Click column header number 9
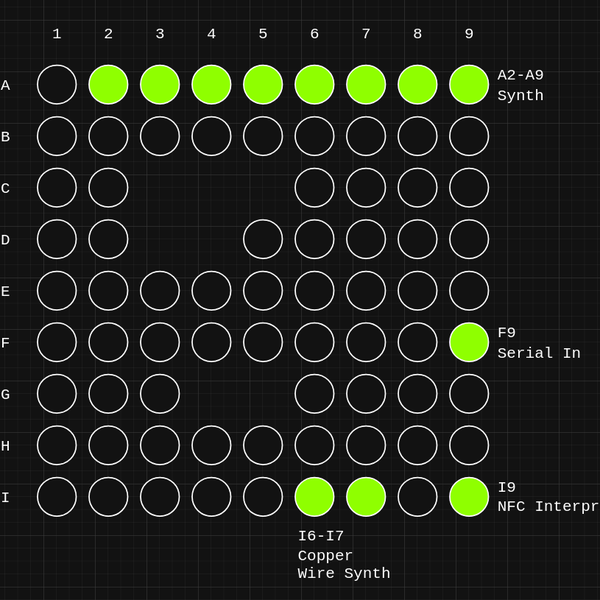Image resolution: width=600 pixels, height=600 pixels. [x=469, y=34]
